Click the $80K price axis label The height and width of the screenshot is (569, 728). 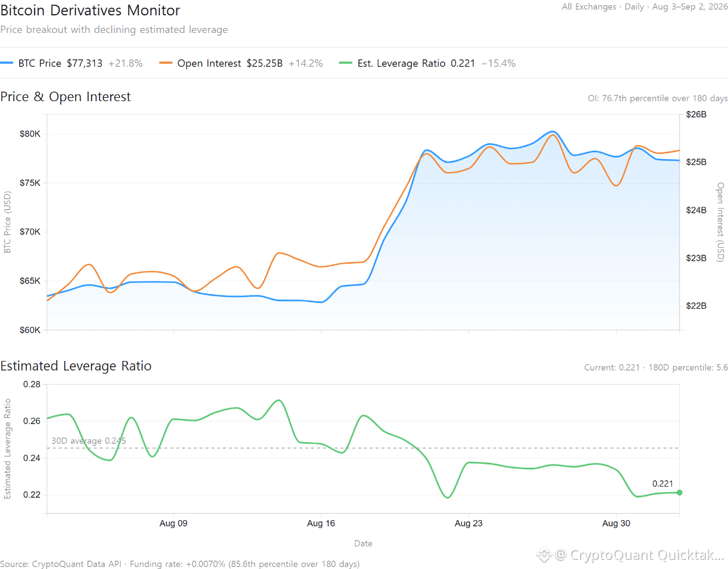(x=30, y=134)
